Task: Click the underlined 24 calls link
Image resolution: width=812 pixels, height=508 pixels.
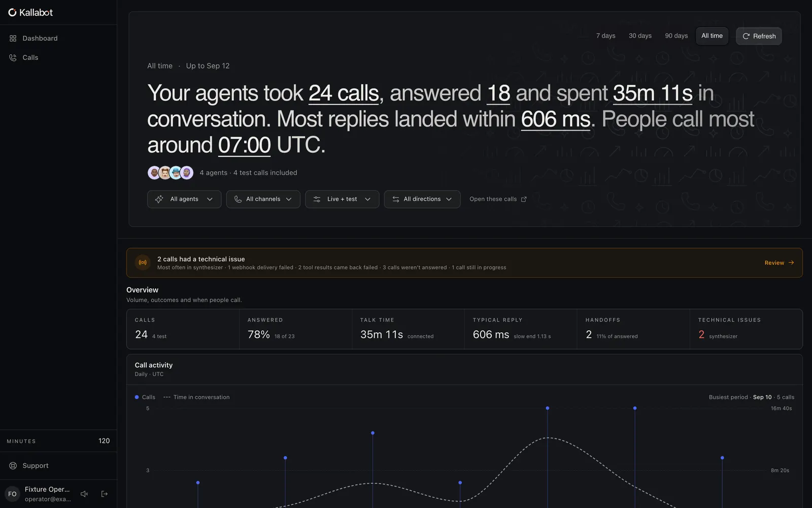Action: pyautogui.click(x=344, y=93)
